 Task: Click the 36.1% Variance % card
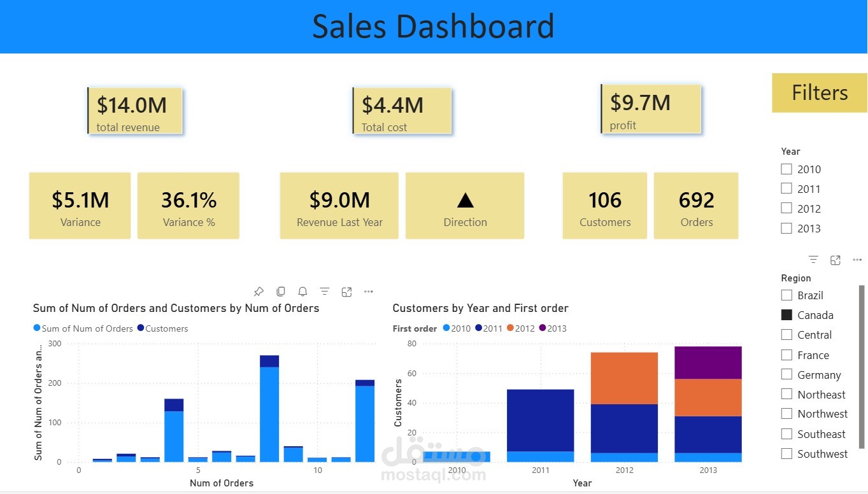click(189, 206)
